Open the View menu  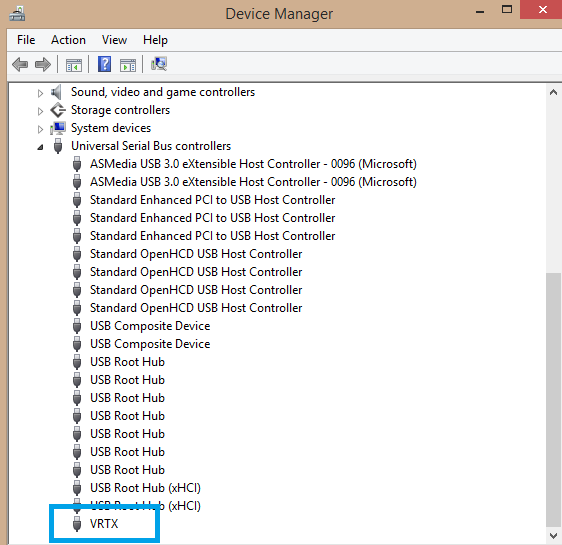tap(114, 40)
